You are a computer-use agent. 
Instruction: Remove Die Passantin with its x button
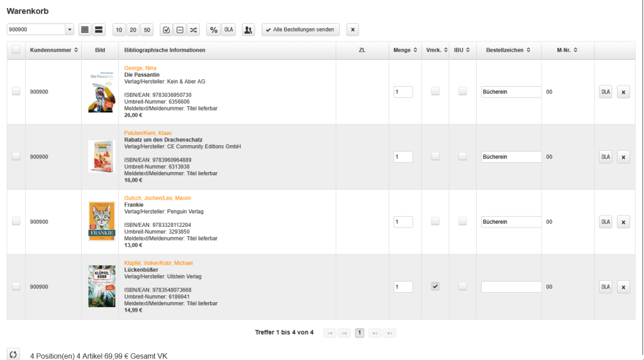[x=623, y=92]
